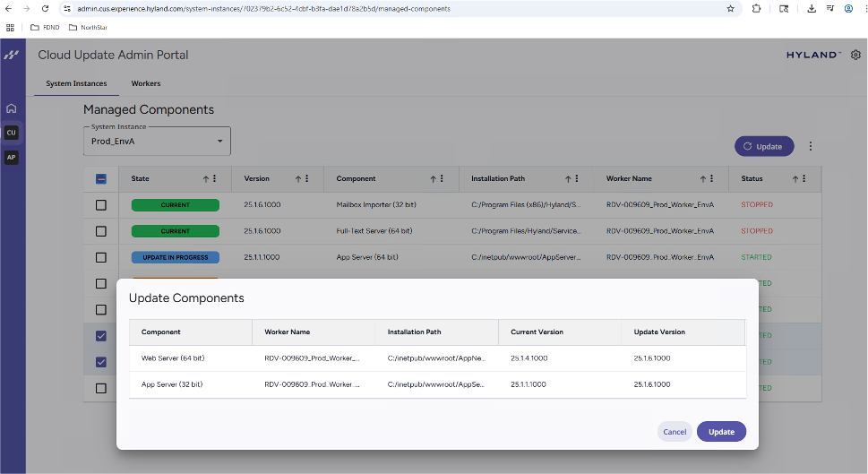Cancel the Update Components dialog
The height and width of the screenshot is (474, 868).
(675, 432)
